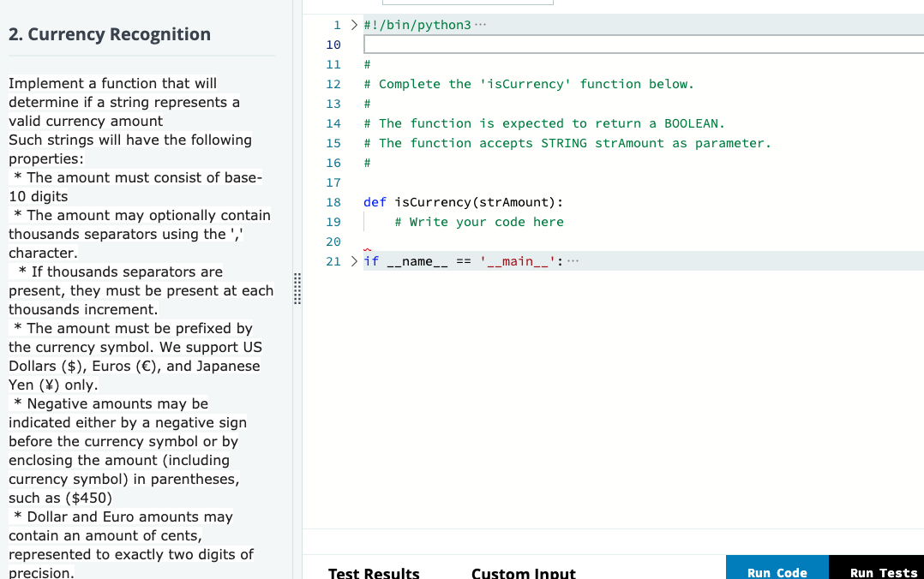This screenshot has height=579, width=924.
Task: Place cursor in empty line 10
Action: (x=644, y=45)
